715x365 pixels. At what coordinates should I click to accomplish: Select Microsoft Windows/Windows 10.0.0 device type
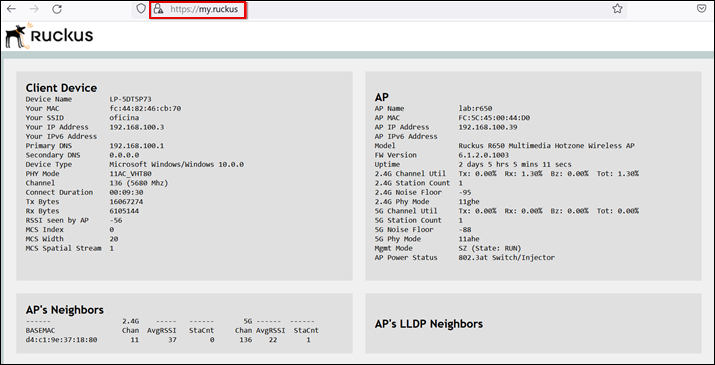click(177, 164)
